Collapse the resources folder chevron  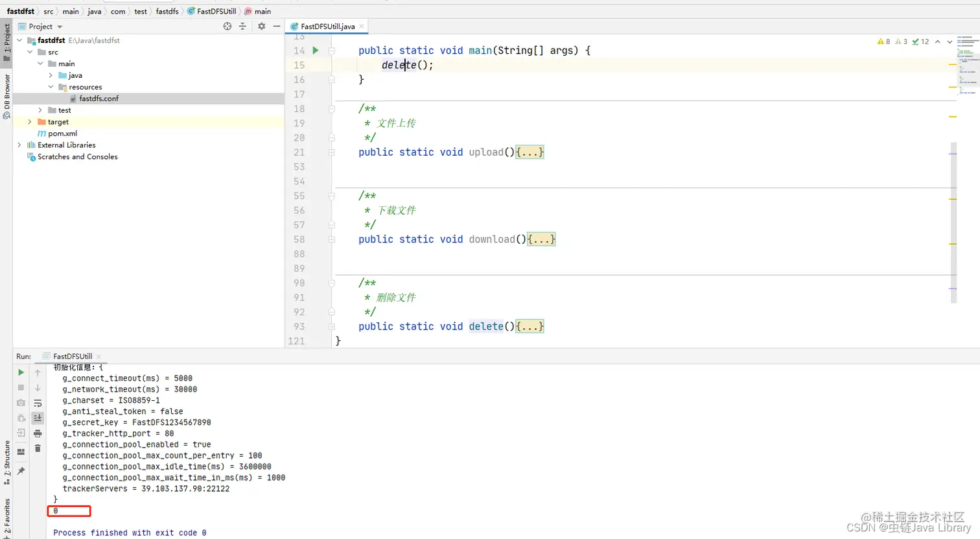(51, 87)
